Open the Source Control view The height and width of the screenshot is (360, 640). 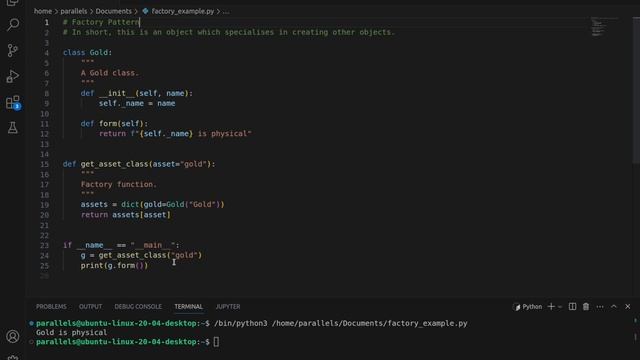[x=13, y=51]
